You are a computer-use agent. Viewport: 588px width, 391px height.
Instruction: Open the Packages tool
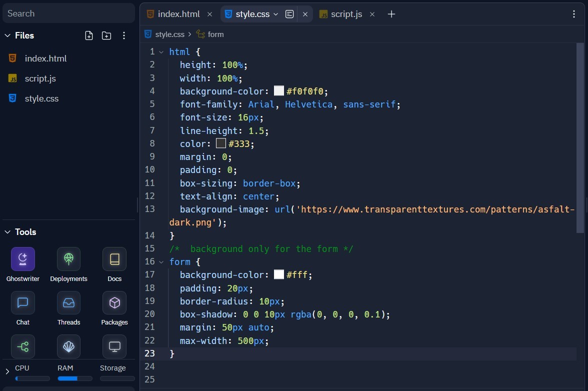[114, 302]
